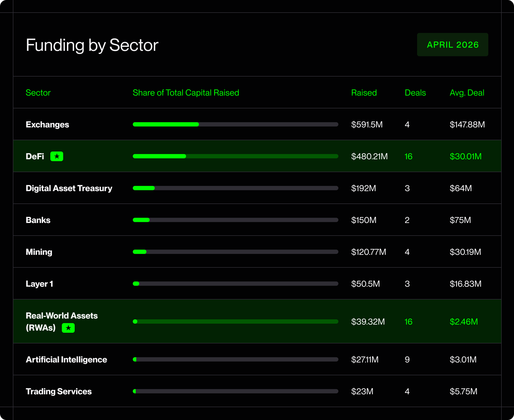Click the $591.5M raised value for Exchanges
The width and height of the screenshot is (514, 420).
367,124
